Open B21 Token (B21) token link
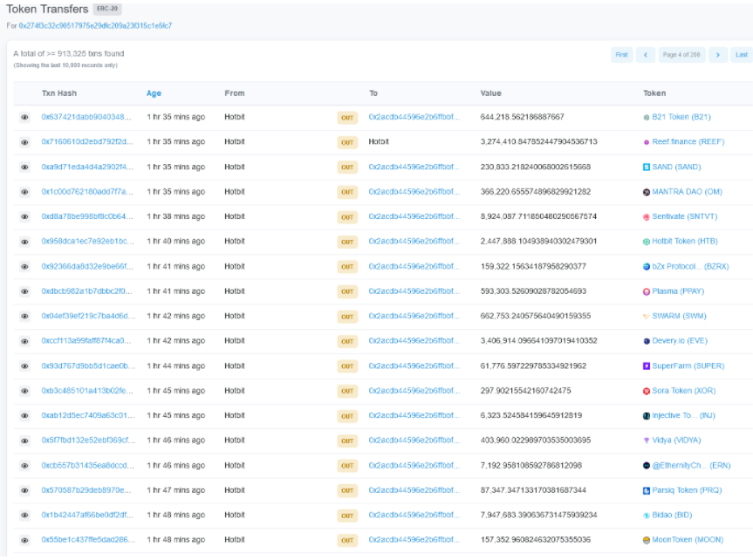The width and height of the screenshot is (753, 560). tap(681, 117)
